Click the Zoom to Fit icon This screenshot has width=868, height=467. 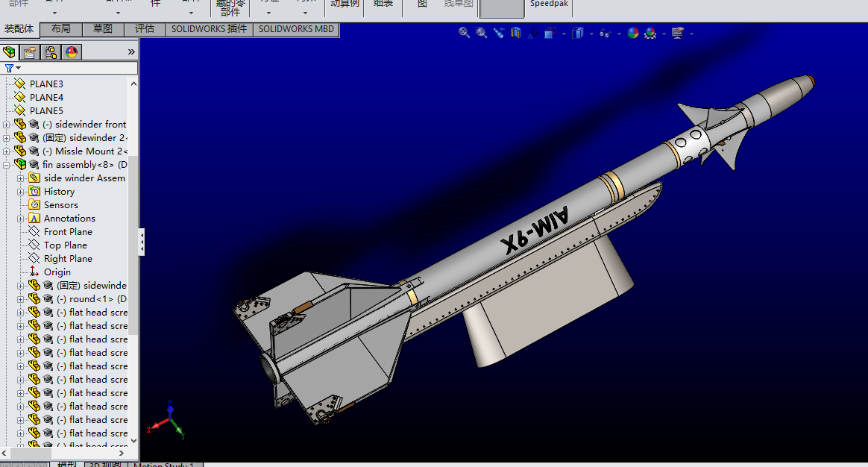464,34
